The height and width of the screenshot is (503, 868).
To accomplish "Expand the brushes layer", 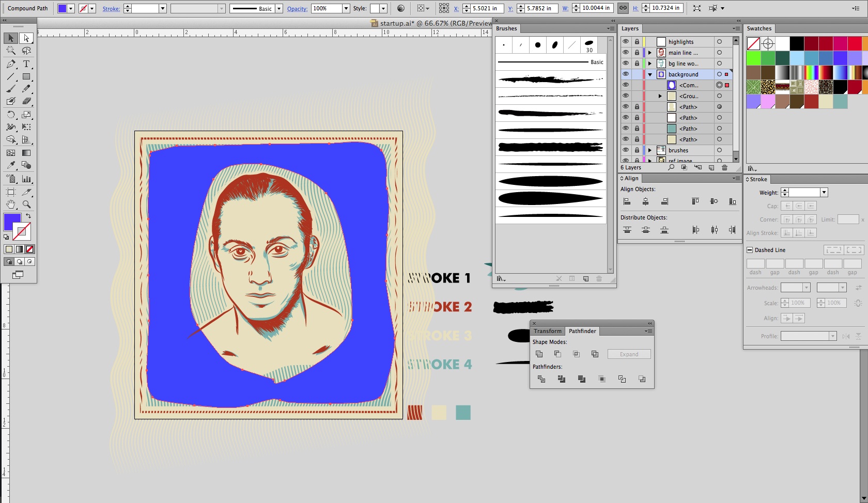I will [650, 150].
